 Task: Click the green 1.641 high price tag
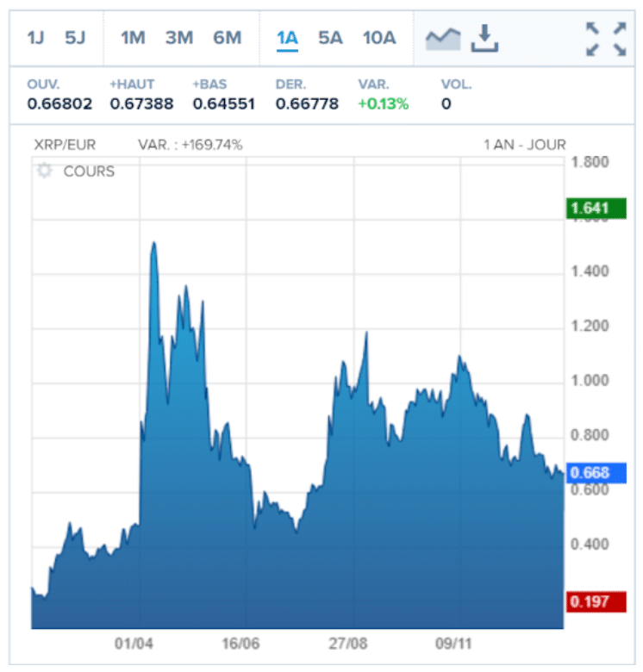[x=590, y=208]
